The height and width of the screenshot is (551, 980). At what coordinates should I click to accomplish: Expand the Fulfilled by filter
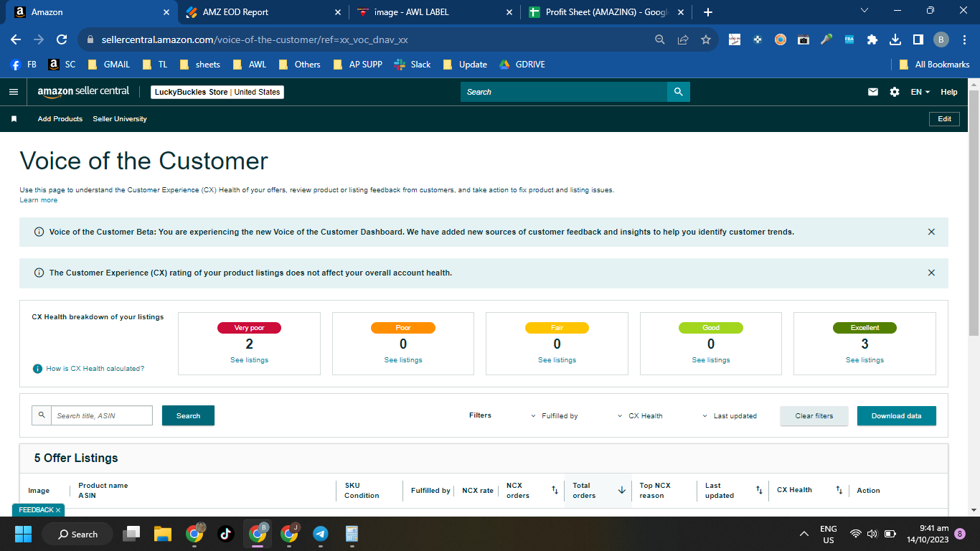point(555,416)
